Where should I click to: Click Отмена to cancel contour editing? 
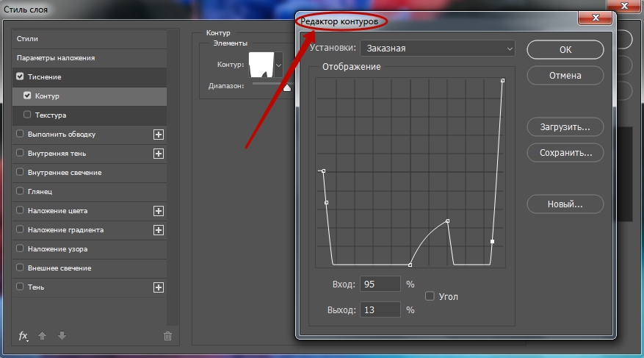click(x=565, y=76)
